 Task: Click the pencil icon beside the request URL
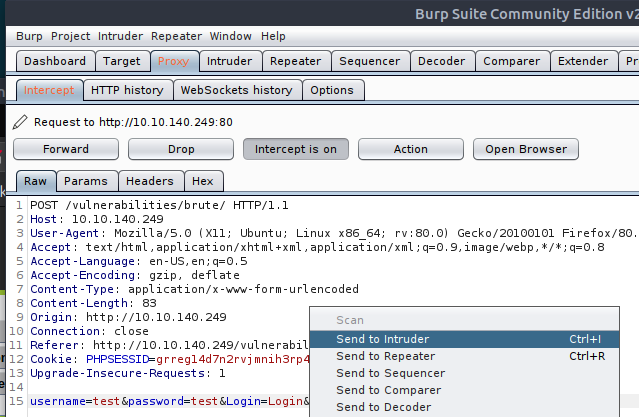pos(21,122)
